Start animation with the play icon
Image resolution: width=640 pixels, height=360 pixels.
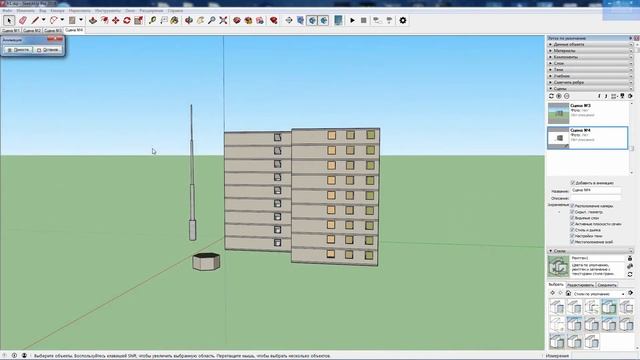point(352,20)
